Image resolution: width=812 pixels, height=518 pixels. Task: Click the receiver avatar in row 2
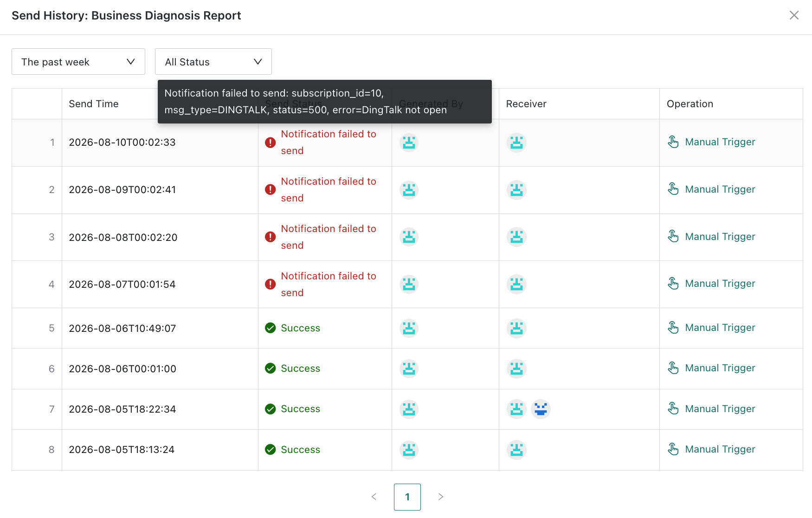(x=516, y=190)
